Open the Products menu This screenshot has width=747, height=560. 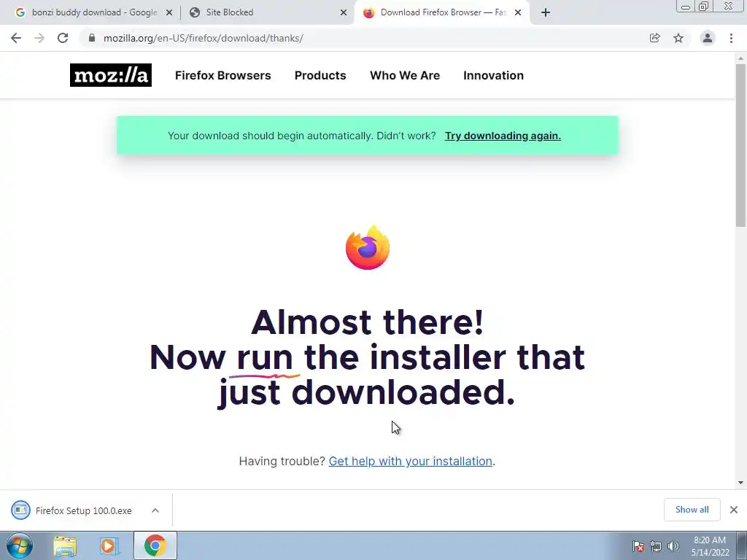320,75
